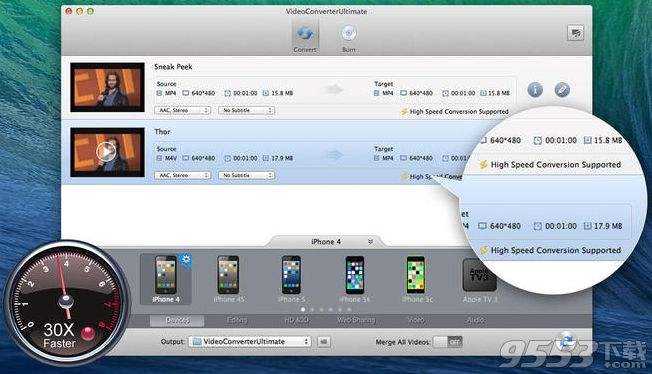Toggle the Merge All Videos switch
This screenshot has width=652, height=374.
pyautogui.click(x=447, y=342)
